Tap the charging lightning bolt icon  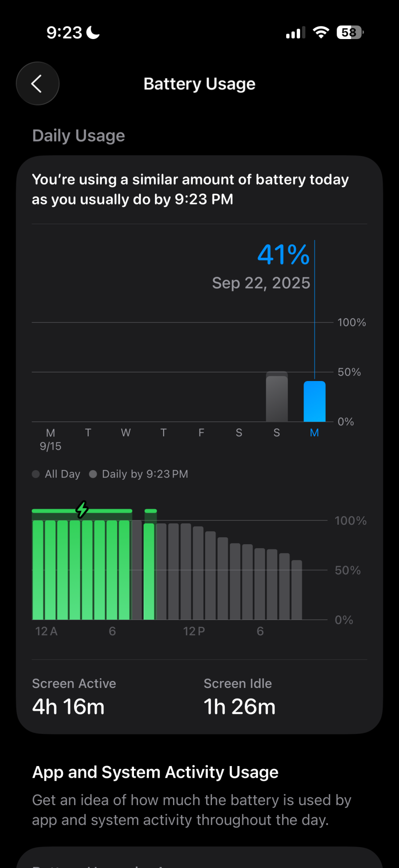(x=82, y=509)
